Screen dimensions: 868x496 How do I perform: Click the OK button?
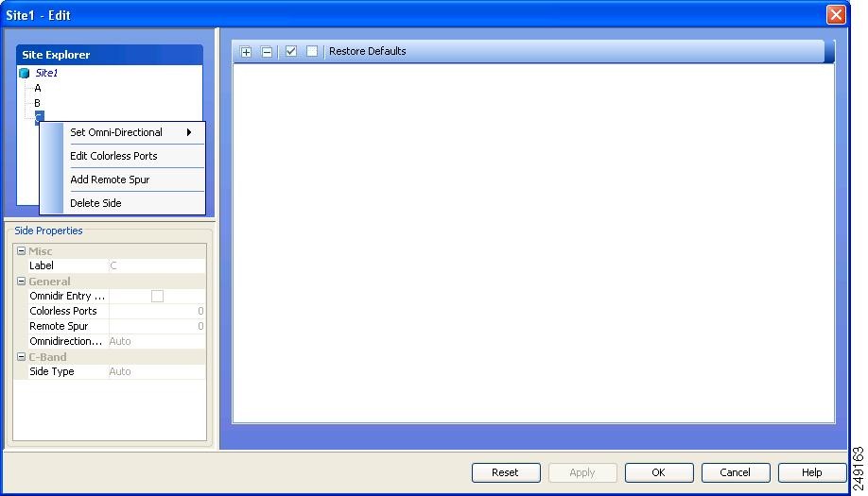coord(659,472)
